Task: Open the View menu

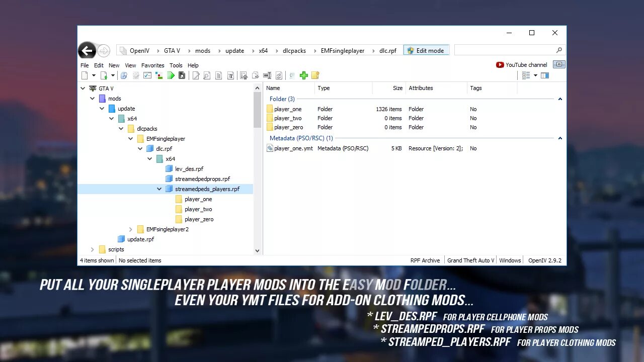Action: tap(130, 65)
